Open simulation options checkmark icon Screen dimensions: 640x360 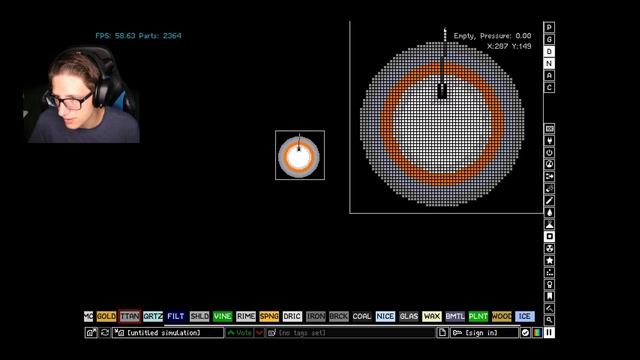click(x=525, y=333)
